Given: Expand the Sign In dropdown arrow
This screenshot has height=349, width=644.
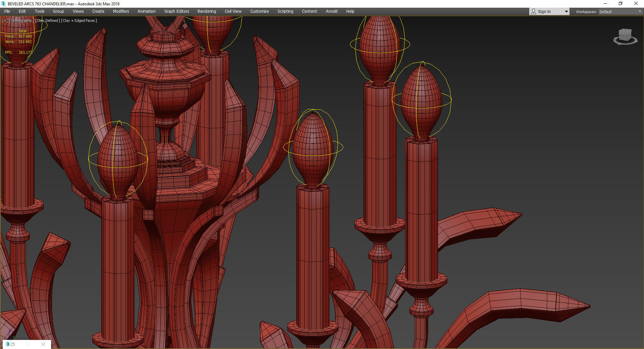Looking at the screenshot, I should point(566,12).
